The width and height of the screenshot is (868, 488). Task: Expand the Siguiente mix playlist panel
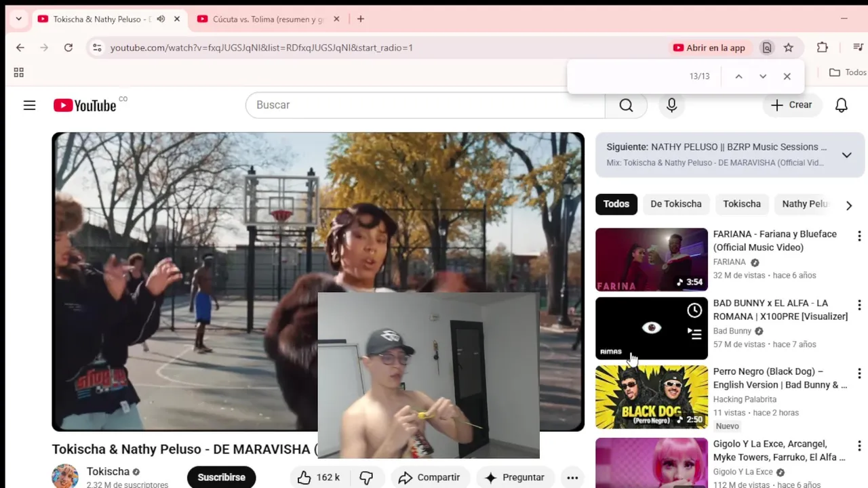click(x=846, y=155)
